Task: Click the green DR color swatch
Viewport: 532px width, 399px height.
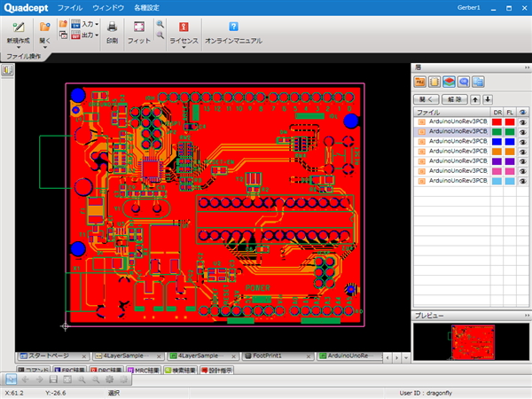Action: point(497,131)
